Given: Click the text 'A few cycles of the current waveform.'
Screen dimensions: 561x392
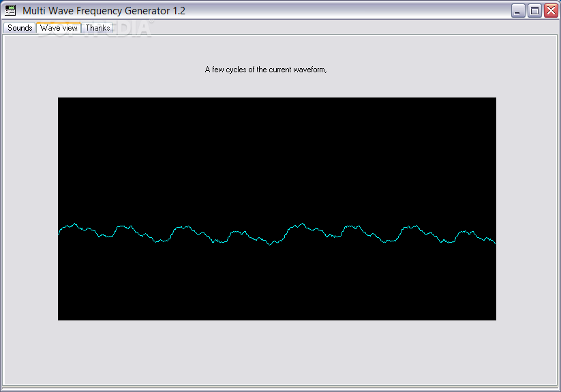Looking at the screenshot, I should [266, 70].
